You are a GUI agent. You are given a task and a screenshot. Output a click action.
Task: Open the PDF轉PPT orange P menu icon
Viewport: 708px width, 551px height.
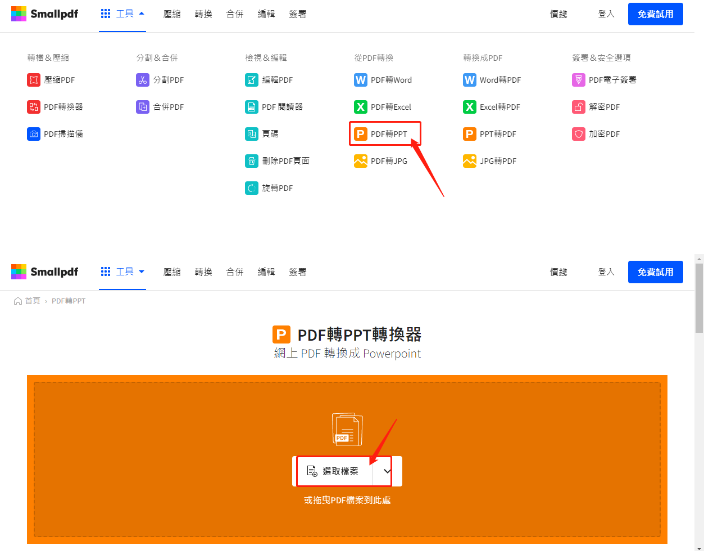pyautogui.click(x=360, y=134)
